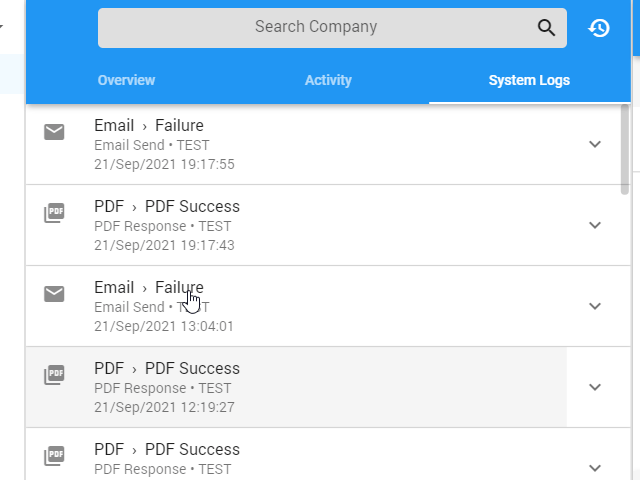640x480 pixels.
Task: Open the history clock icon
Action: [x=599, y=28]
